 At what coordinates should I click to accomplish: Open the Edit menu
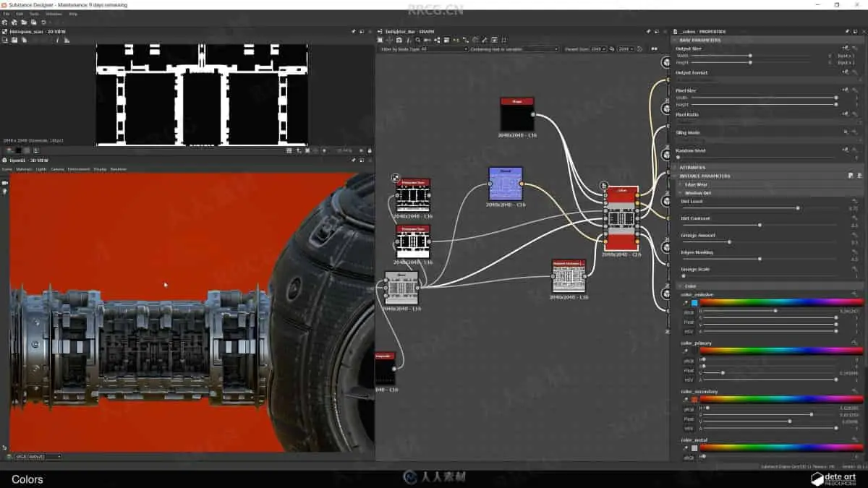coord(20,14)
